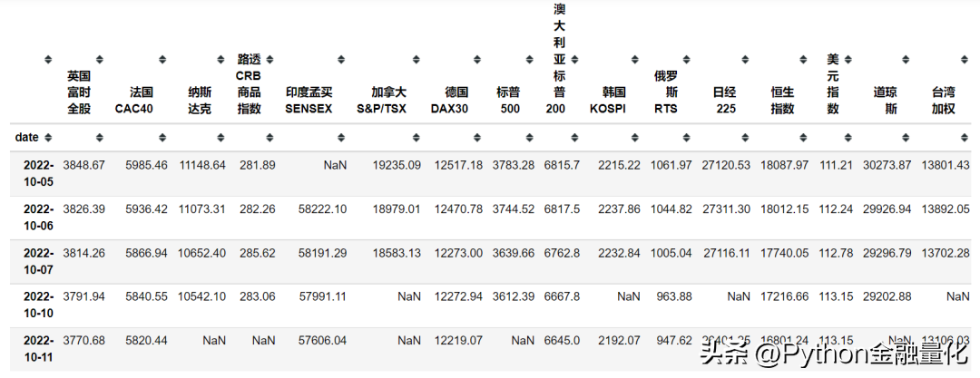Sort by the 标普500 header sort arrows
Viewport: 980px width, 378px height.
529,60
